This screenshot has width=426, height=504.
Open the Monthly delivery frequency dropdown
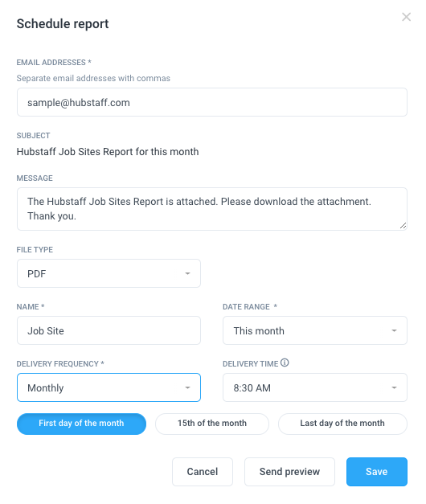click(109, 387)
